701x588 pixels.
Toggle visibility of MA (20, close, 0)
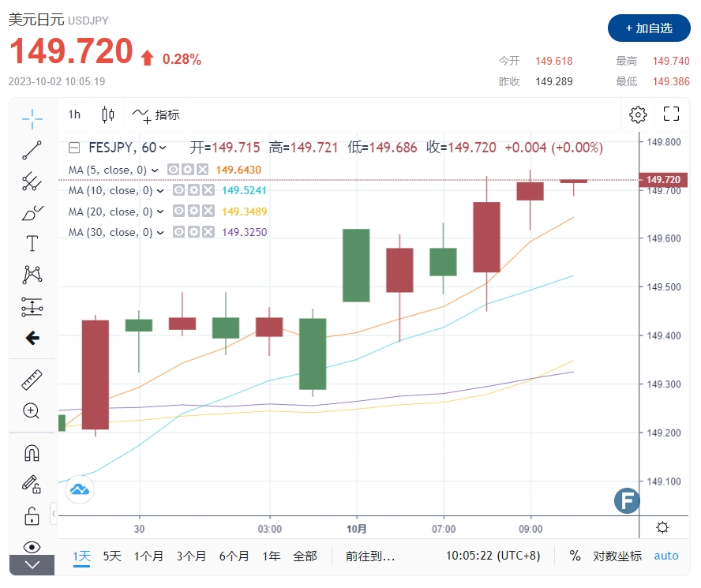coord(181,211)
